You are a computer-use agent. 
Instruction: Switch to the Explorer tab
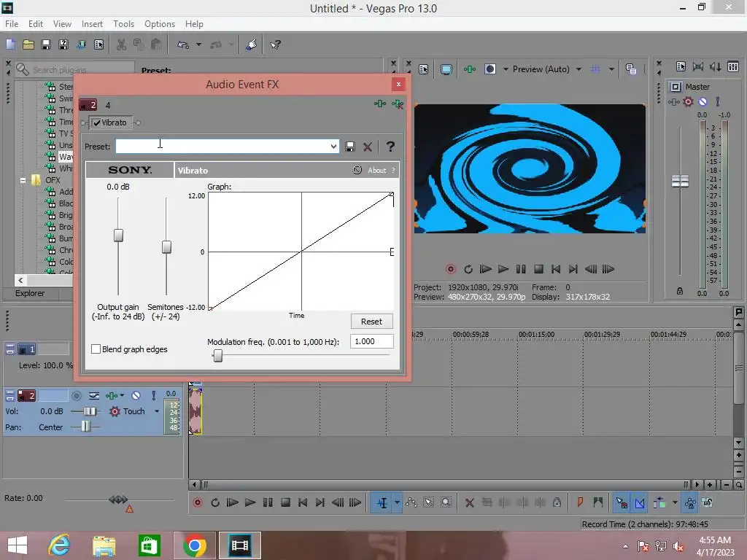click(x=30, y=293)
